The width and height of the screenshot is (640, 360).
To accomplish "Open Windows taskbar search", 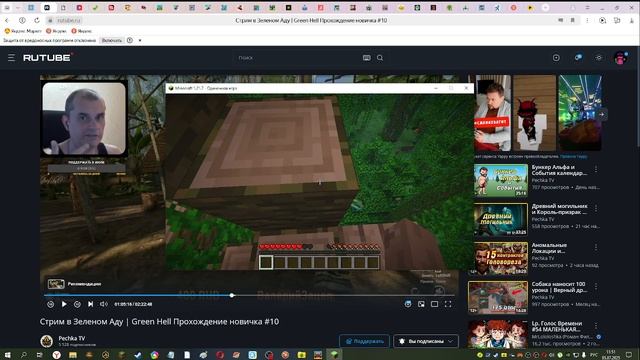I will 24,355.
